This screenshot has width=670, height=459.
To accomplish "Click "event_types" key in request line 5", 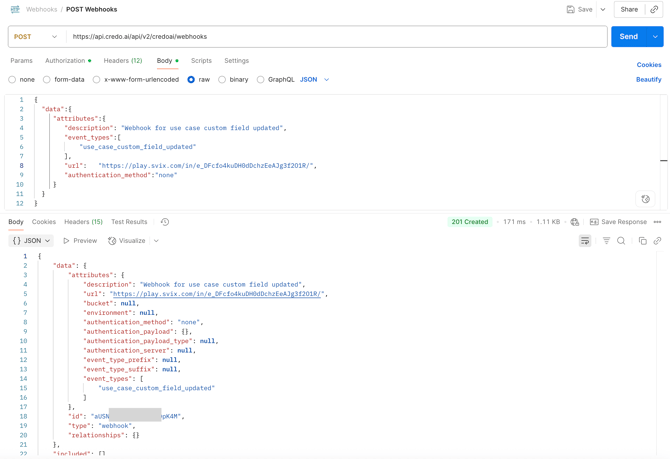I will pyautogui.click(x=89, y=137).
